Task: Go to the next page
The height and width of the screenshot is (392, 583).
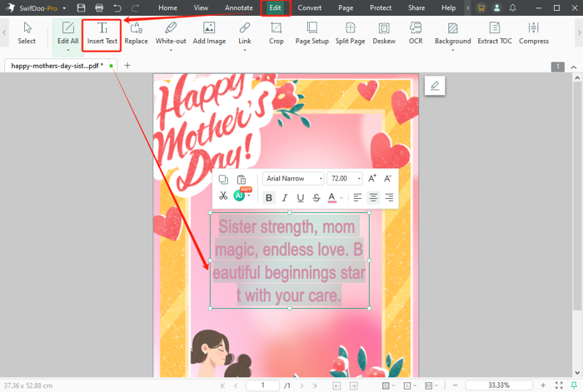Action: (x=301, y=385)
